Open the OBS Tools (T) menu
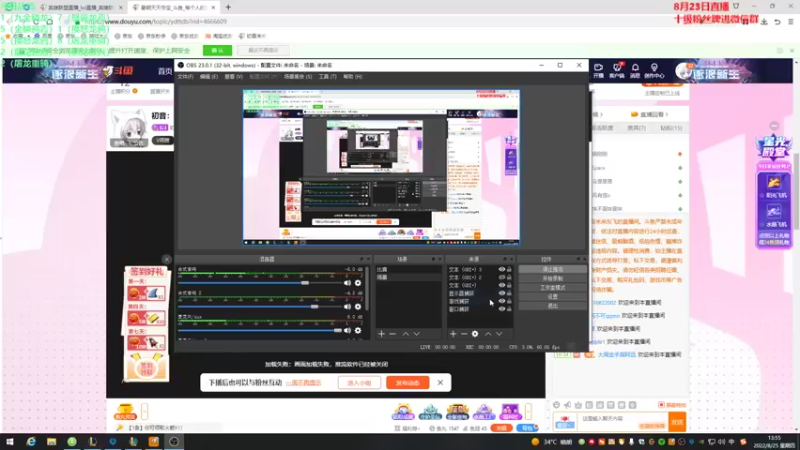The image size is (800, 450). (x=328, y=77)
